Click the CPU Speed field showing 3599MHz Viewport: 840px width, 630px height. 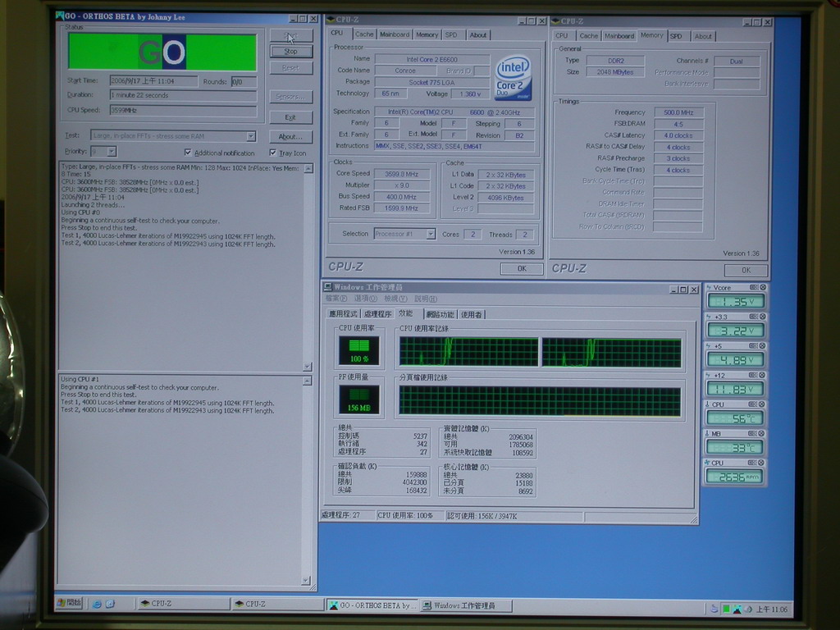tap(183, 111)
